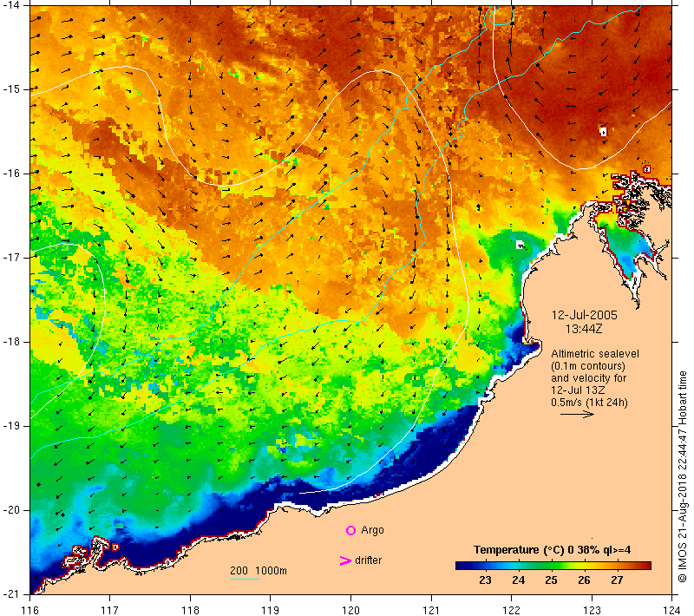Click the '(0.1m contours)' caption line
The width and height of the screenshot is (694, 616).
(x=588, y=366)
